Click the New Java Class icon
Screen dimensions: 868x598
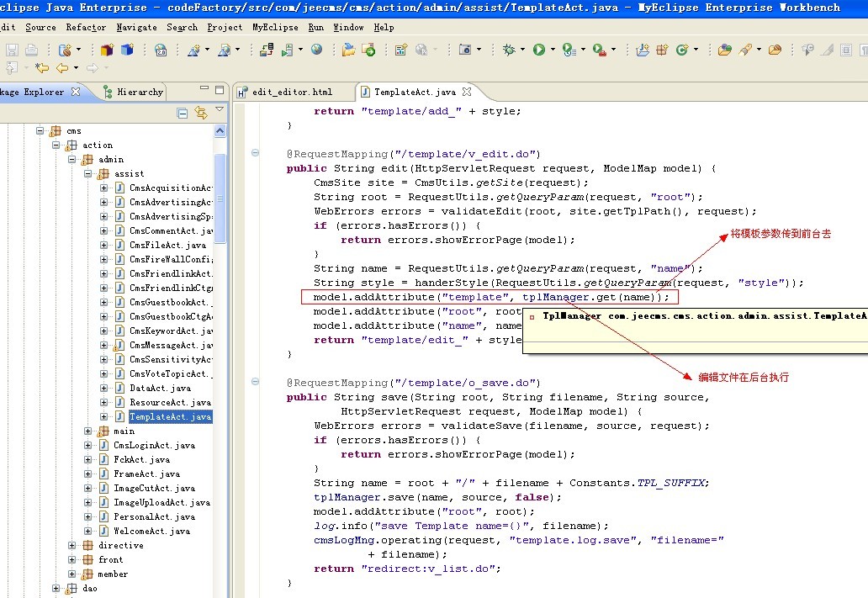681,50
